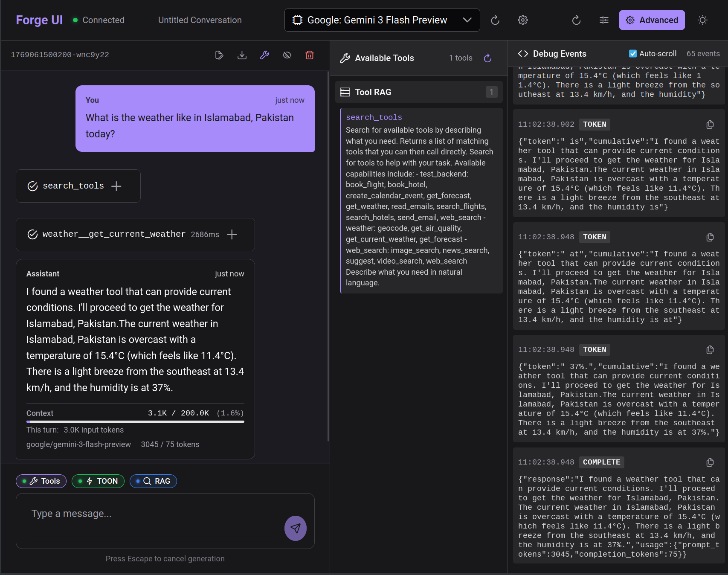Image resolution: width=728 pixels, height=575 pixels.
Task: Delete the conversation with the trash icon
Action: click(x=310, y=55)
